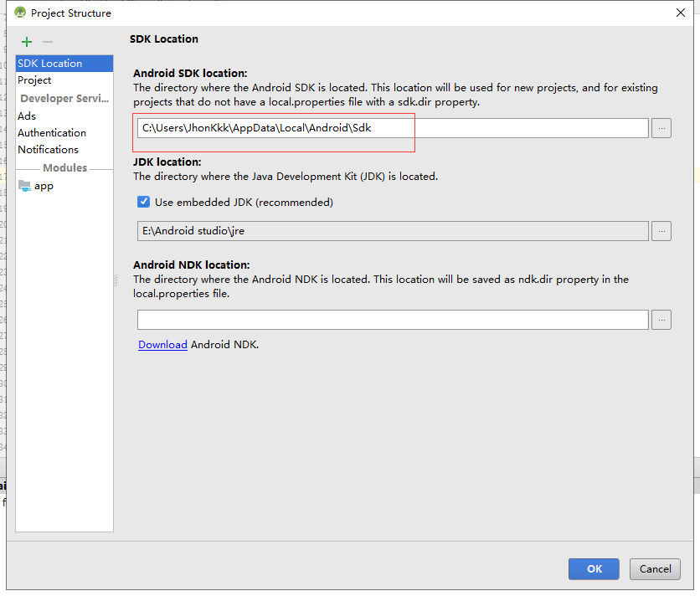The width and height of the screenshot is (700, 596).
Task: Uncheck Use embedded JDK checkbox
Action: click(143, 202)
